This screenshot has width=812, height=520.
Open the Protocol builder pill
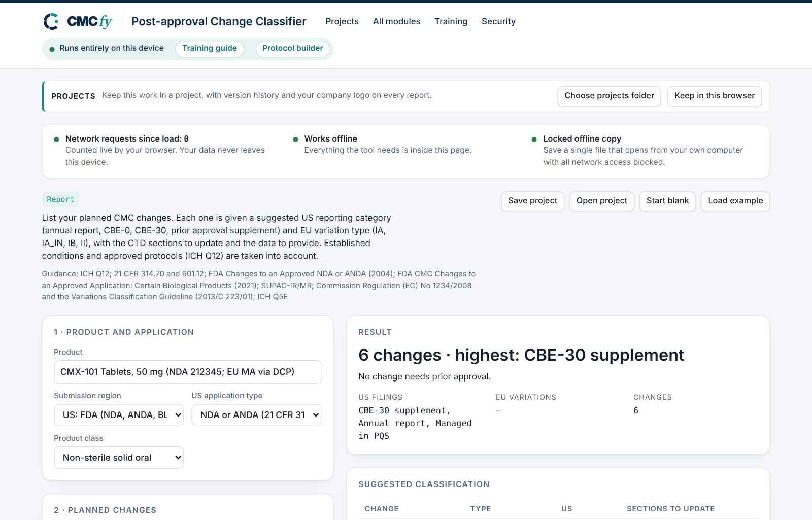pyautogui.click(x=293, y=49)
